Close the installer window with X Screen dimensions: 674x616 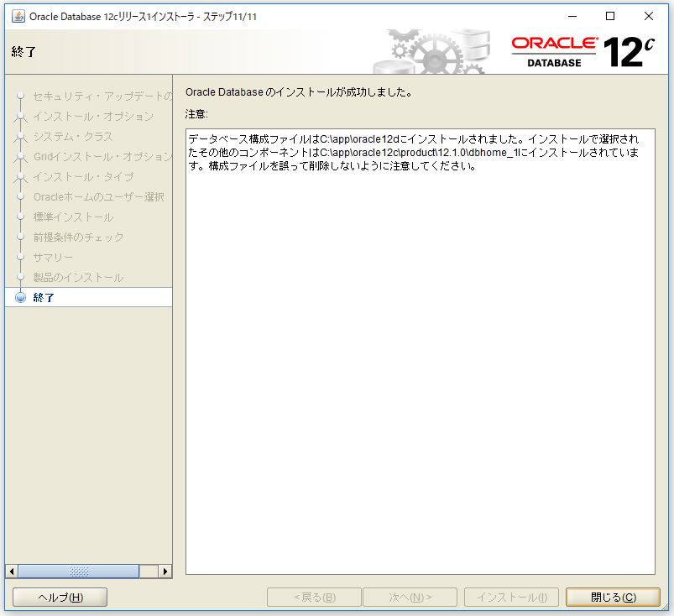[649, 16]
